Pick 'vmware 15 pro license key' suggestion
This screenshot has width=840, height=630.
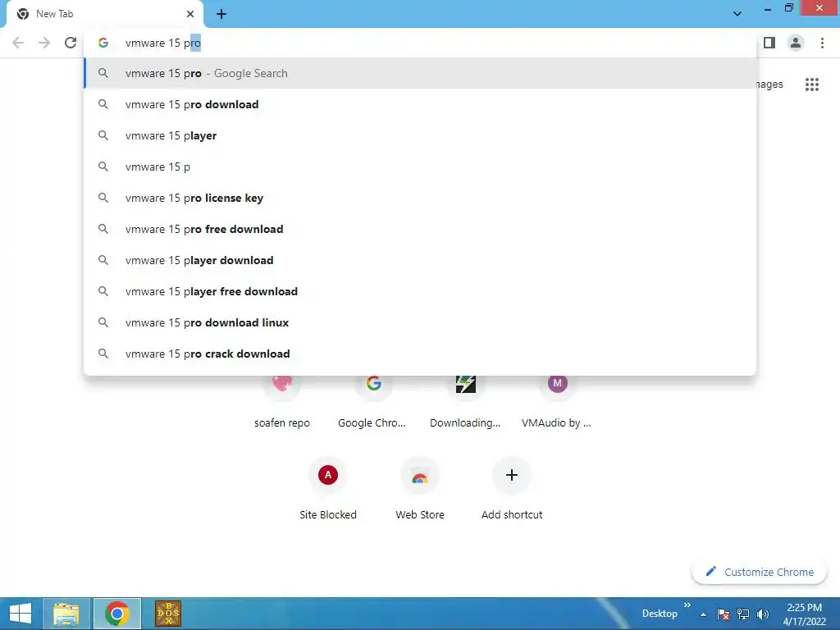(420, 198)
